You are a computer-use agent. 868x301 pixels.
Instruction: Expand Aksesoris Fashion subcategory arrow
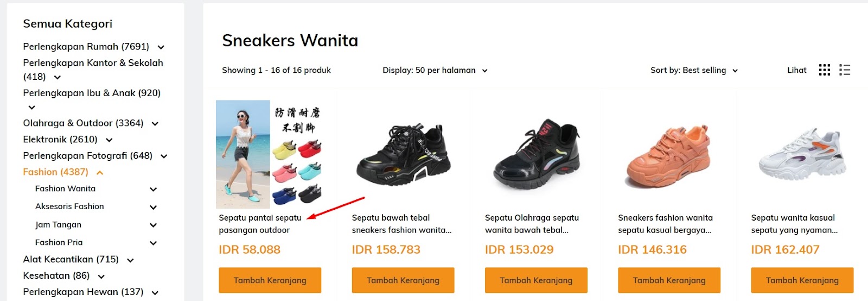tap(153, 208)
